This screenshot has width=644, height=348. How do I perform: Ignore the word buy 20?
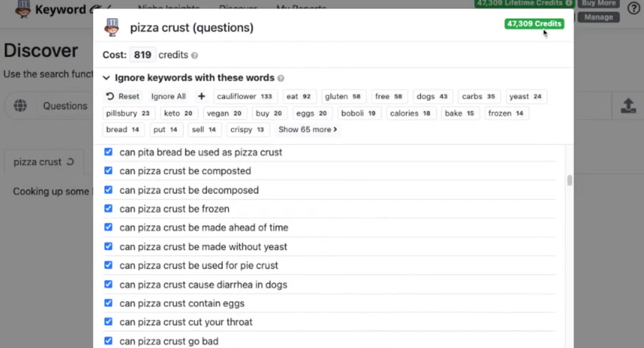click(269, 113)
